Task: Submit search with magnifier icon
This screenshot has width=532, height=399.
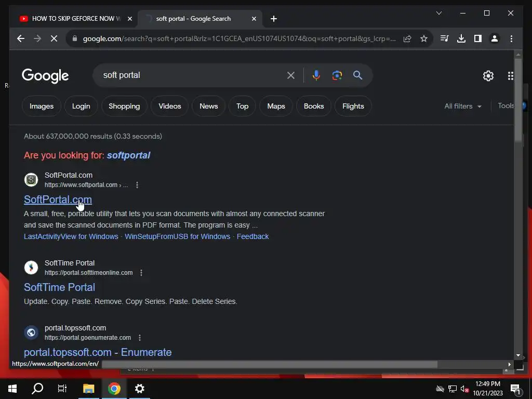Action: [x=357, y=75]
